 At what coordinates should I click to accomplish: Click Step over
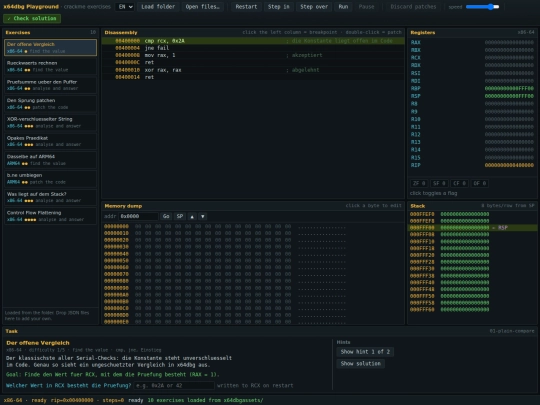click(x=314, y=7)
